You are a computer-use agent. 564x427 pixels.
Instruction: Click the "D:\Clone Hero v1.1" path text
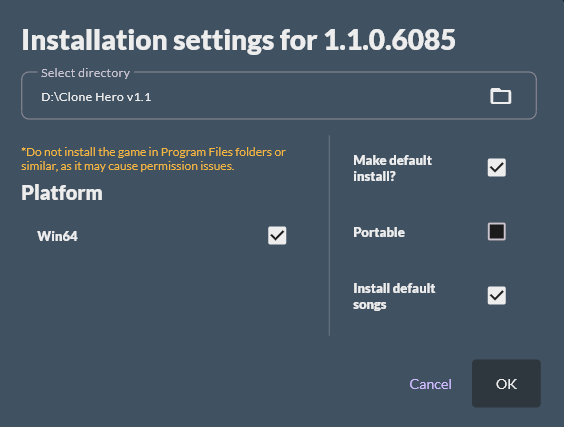pyautogui.click(x=96, y=97)
